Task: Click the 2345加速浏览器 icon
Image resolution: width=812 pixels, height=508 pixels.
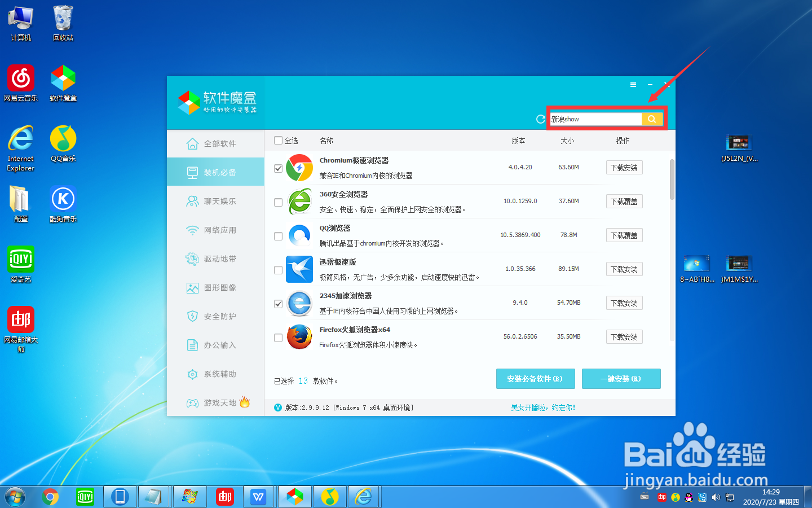Action: [x=299, y=303]
